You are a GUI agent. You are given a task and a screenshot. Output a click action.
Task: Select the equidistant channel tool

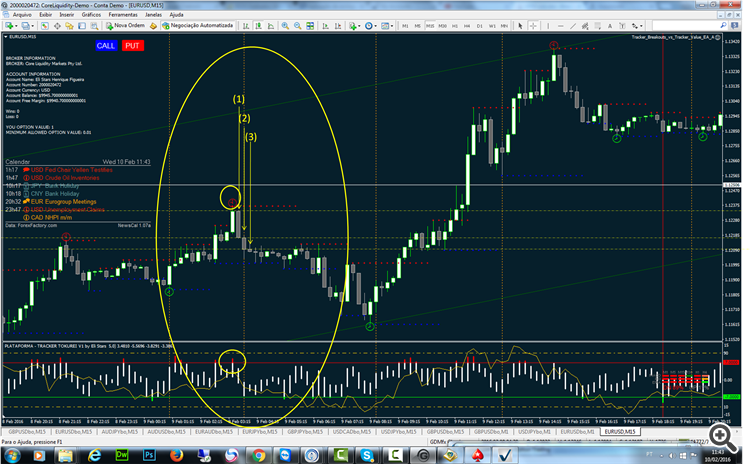pos(585,26)
